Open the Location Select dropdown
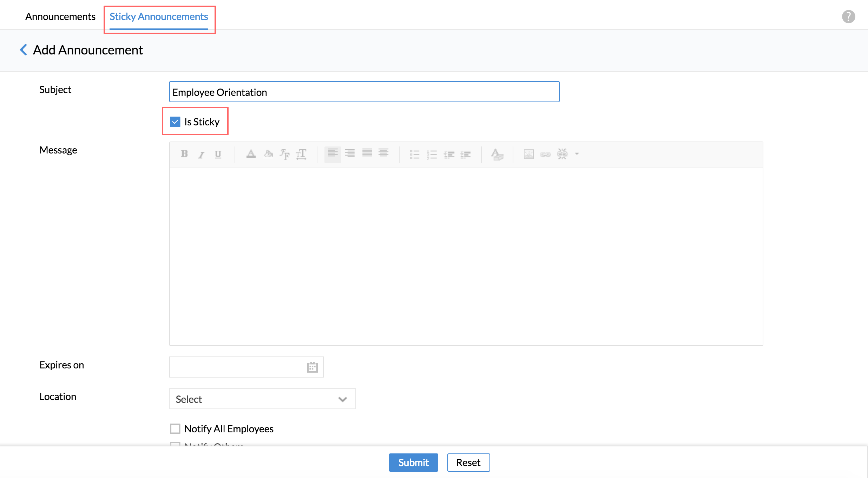The height and width of the screenshot is (478, 868). point(262,399)
